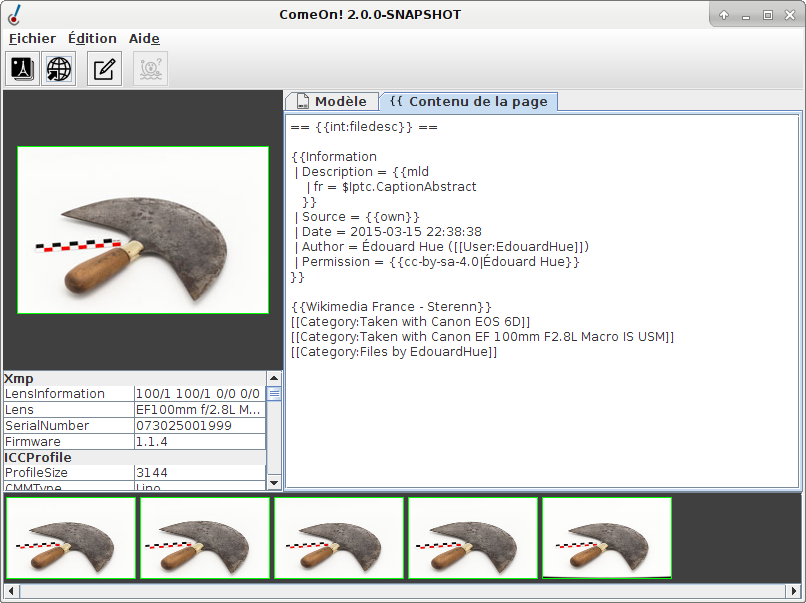The width and height of the screenshot is (806, 603).
Task: Select the third knife thumbnail in filmstrip
Action: click(x=339, y=538)
